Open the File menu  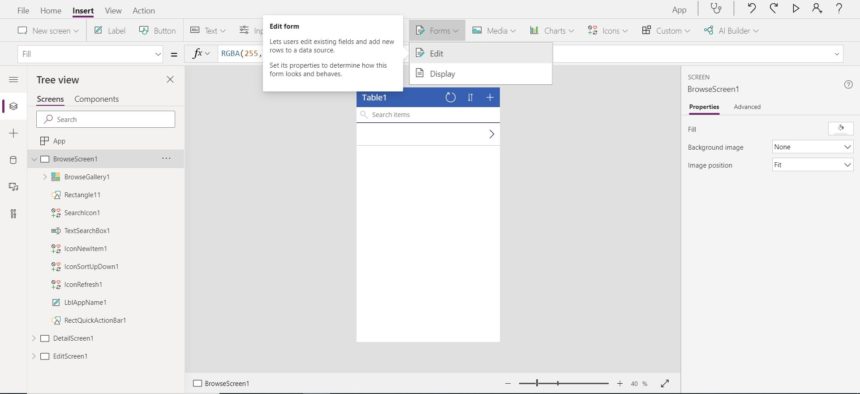point(23,10)
